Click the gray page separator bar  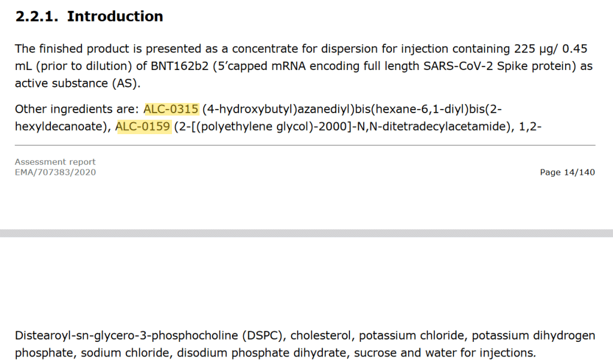tap(307, 233)
